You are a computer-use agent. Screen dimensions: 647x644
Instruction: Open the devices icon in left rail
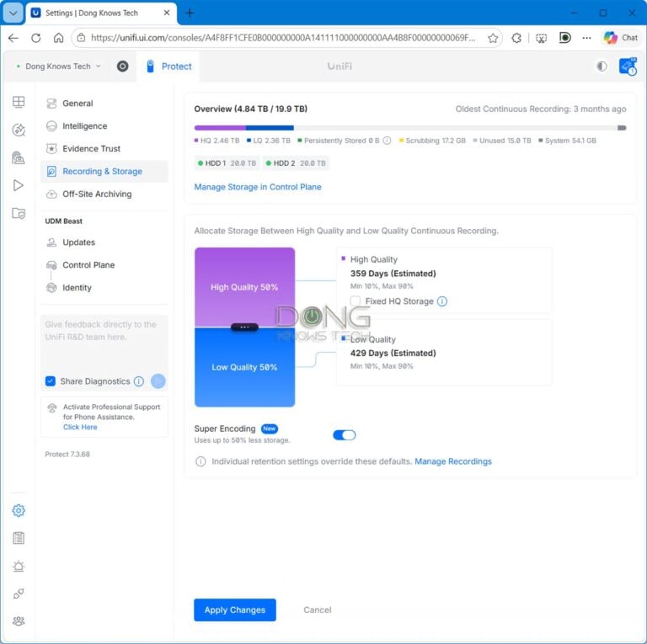[19, 157]
